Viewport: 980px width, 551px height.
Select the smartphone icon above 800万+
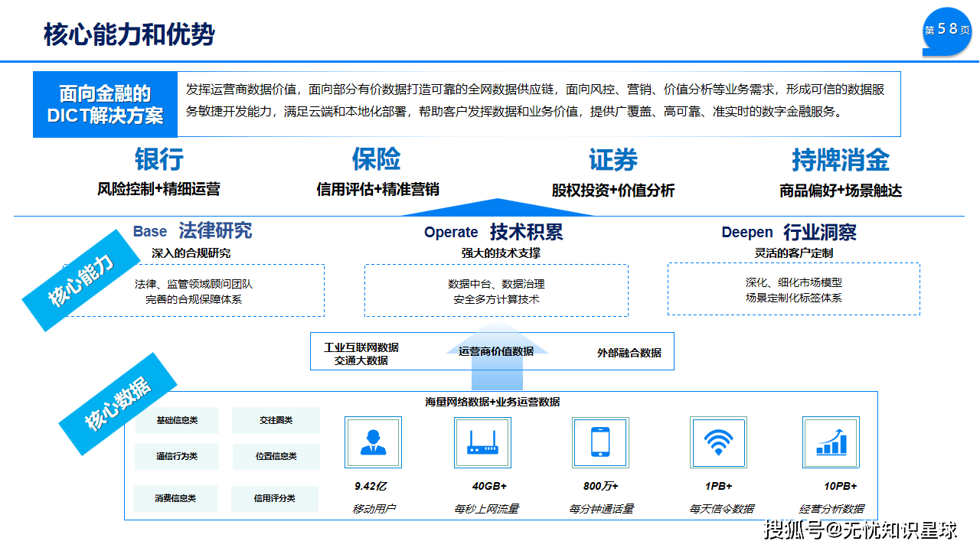point(600,442)
